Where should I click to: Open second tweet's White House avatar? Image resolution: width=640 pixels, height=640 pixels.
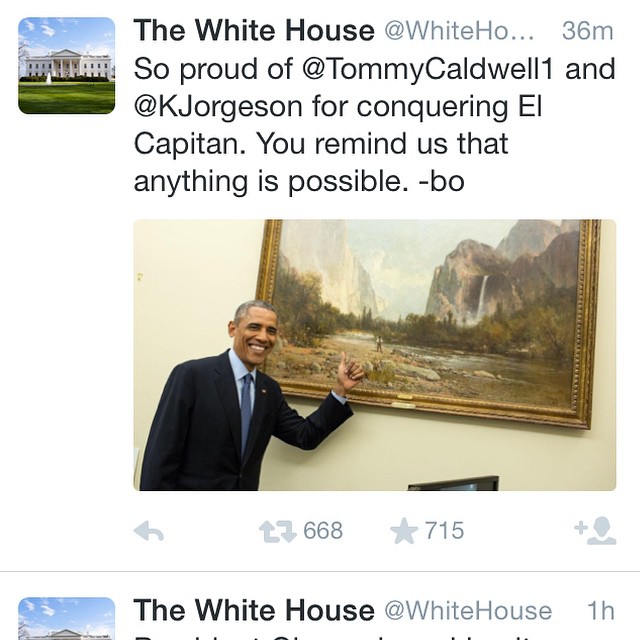[x=67, y=618]
